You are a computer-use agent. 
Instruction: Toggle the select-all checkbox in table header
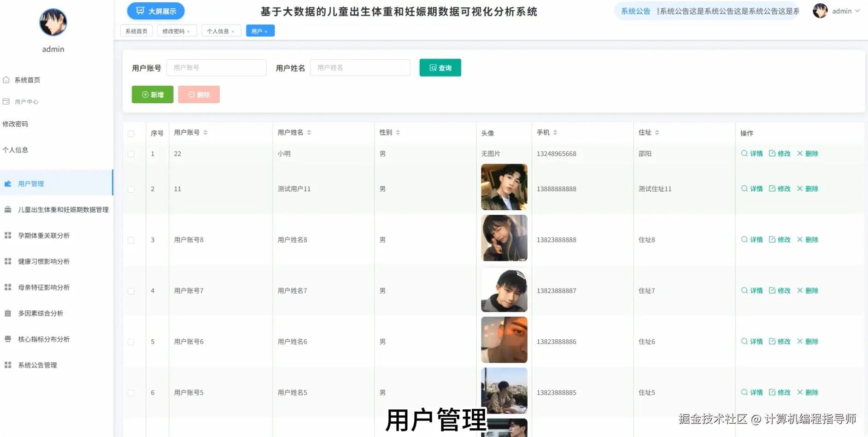[131, 133]
